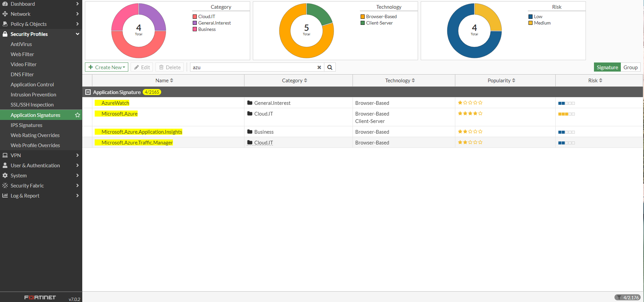
Task: Click the folder icon beside General.Interest
Action: click(x=250, y=103)
